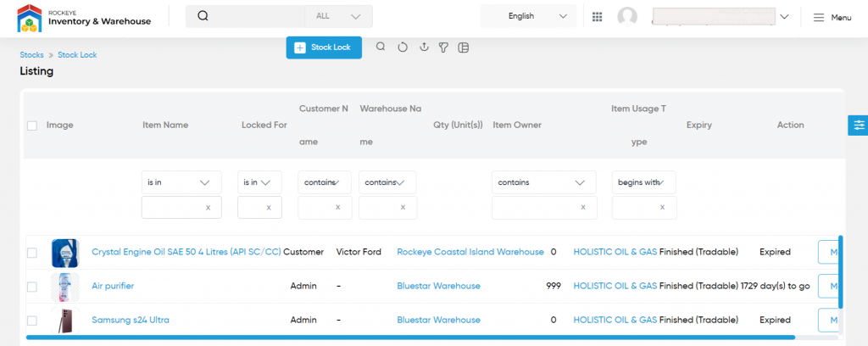Click the Victor Ford customer name cell
This screenshot has width=868, height=346.
[x=359, y=252]
